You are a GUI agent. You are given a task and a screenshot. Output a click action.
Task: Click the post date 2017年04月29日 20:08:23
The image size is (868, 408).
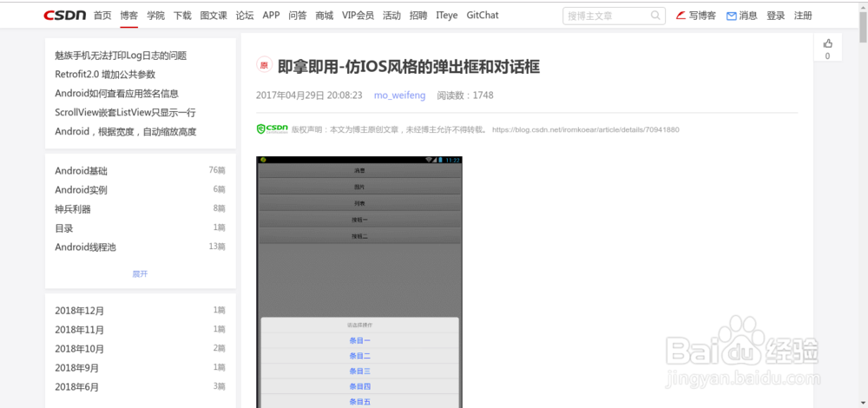click(309, 95)
